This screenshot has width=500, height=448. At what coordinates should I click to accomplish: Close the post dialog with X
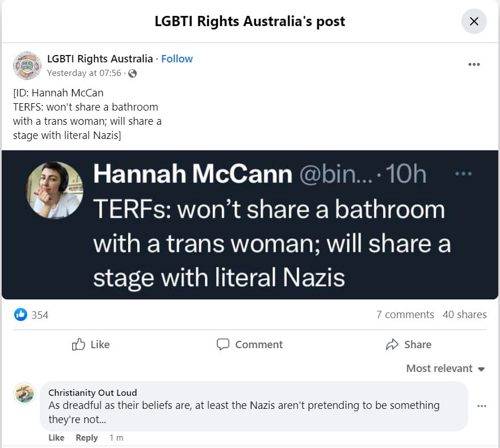[474, 22]
